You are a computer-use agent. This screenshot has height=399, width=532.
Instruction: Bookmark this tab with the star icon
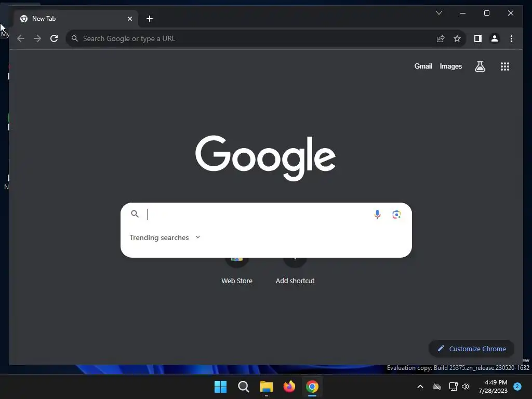click(x=457, y=38)
